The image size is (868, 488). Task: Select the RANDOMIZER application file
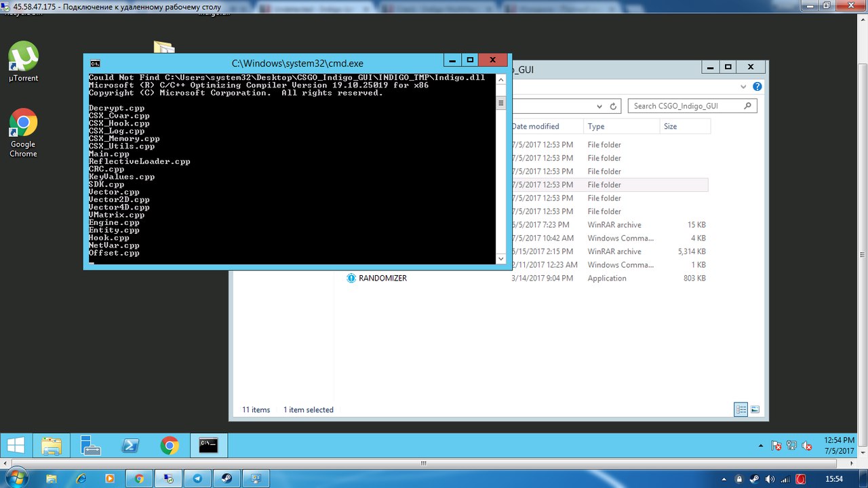click(x=382, y=279)
